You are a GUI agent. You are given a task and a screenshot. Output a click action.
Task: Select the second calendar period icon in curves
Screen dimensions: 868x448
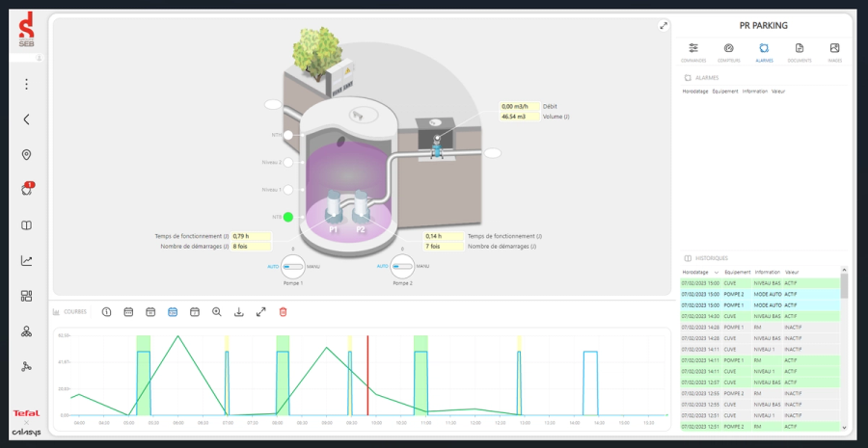pos(150,312)
